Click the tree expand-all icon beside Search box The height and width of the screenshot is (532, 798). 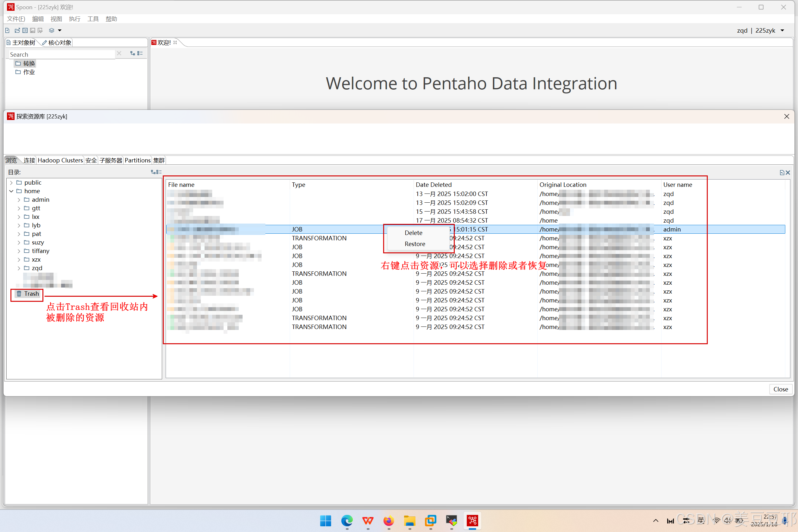click(x=133, y=54)
